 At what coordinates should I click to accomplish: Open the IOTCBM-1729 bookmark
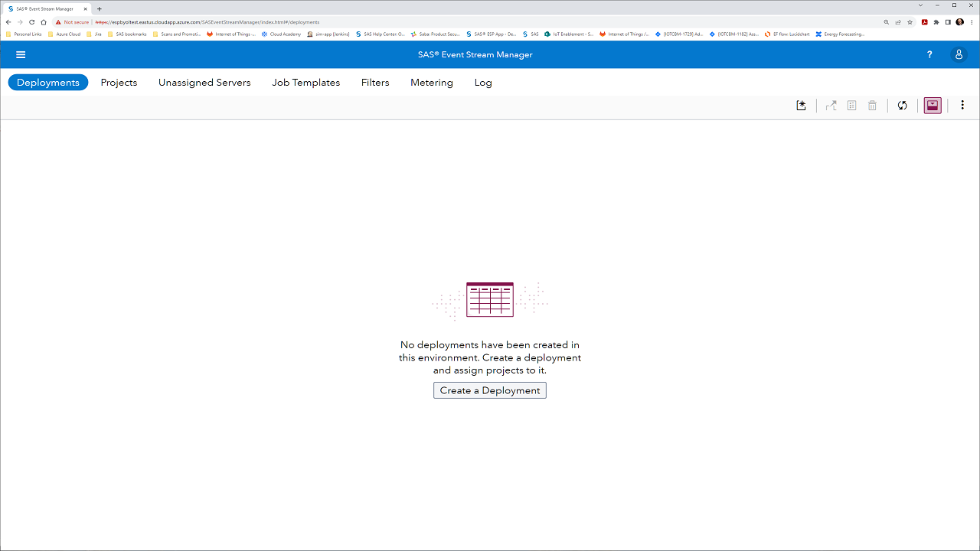[x=679, y=34]
